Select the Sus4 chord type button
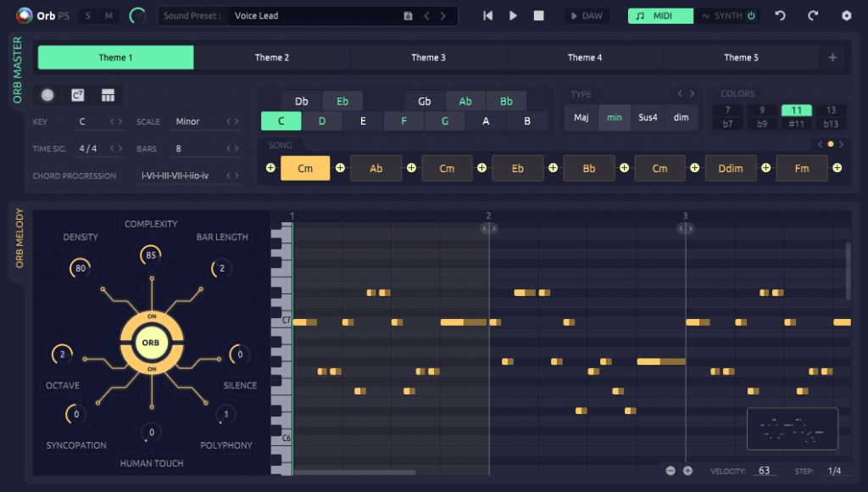 648,118
